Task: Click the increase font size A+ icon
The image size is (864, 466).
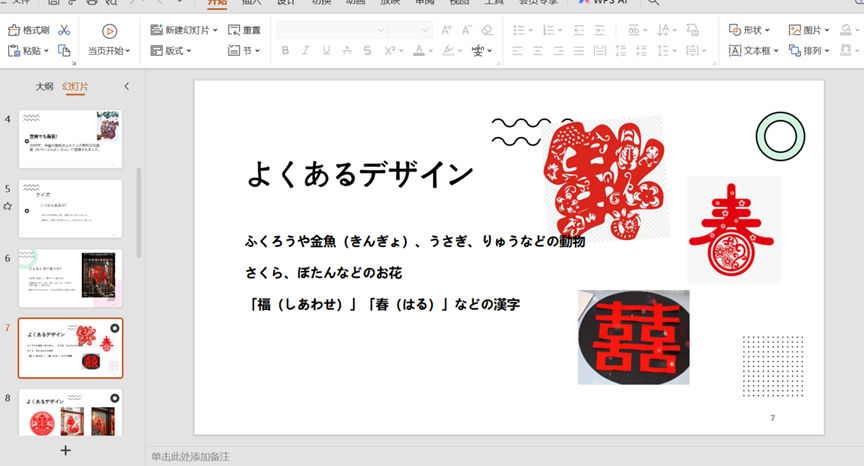Action: point(446,30)
